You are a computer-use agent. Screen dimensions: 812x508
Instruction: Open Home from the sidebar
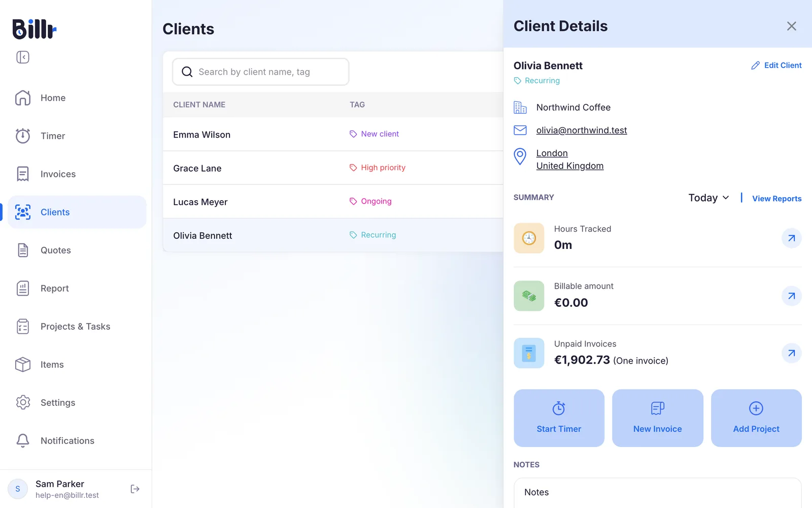(77, 98)
